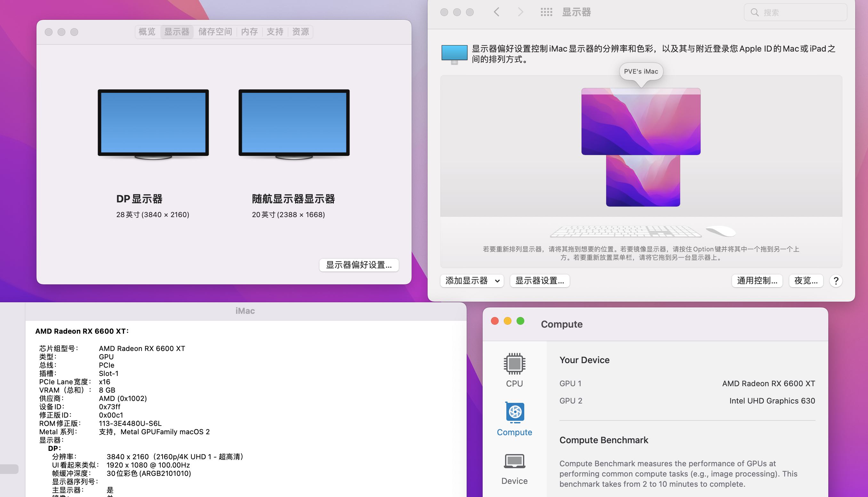Image resolution: width=868 pixels, height=497 pixels.
Task: Switch to the 概览 tab
Action: point(147,32)
